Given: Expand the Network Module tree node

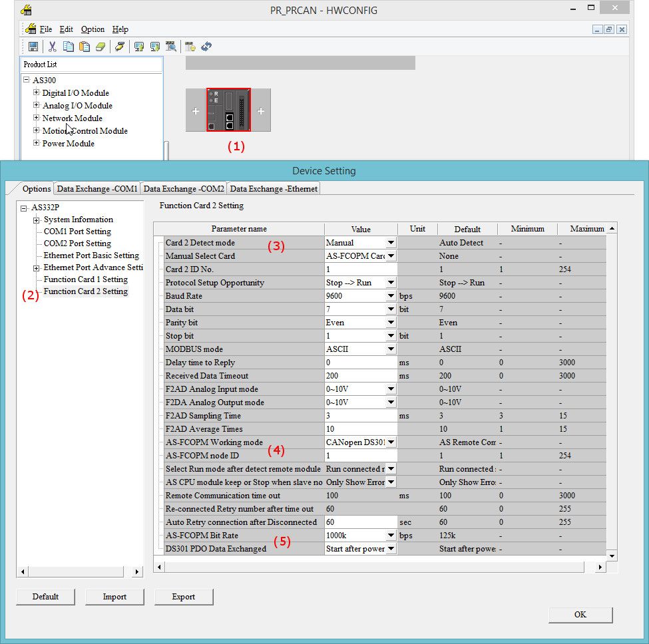Looking at the screenshot, I should (37, 118).
